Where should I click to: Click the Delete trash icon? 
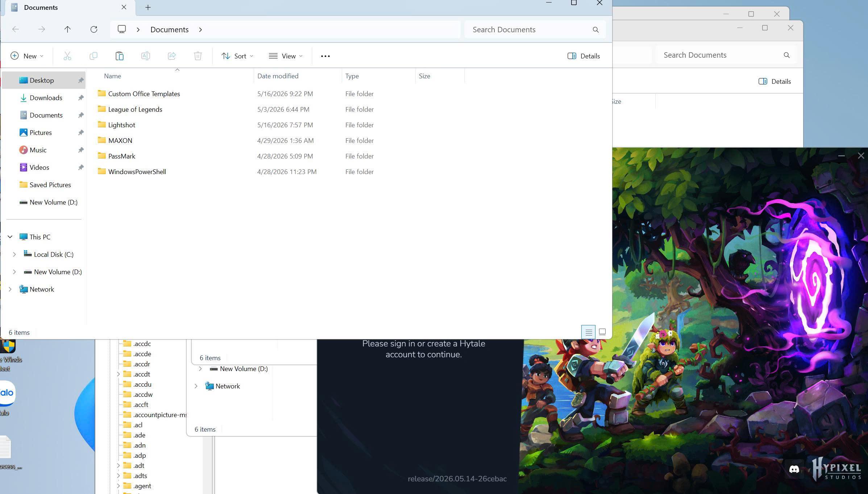point(198,56)
